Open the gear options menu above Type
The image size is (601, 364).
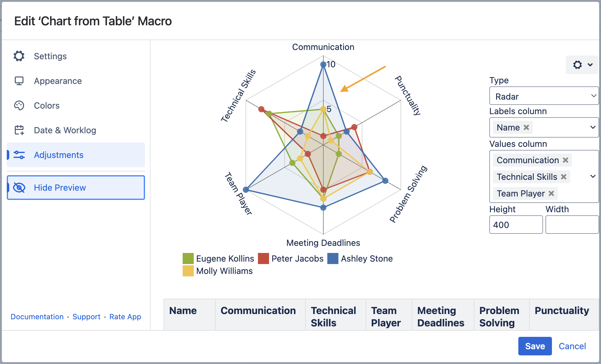pos(582,65)
